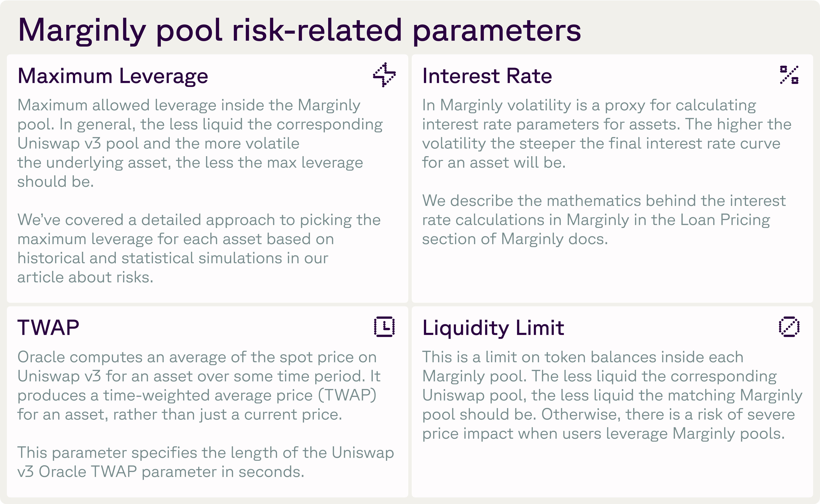Click paragraph starting 'We describe the mathematics'

coord(604,220)
